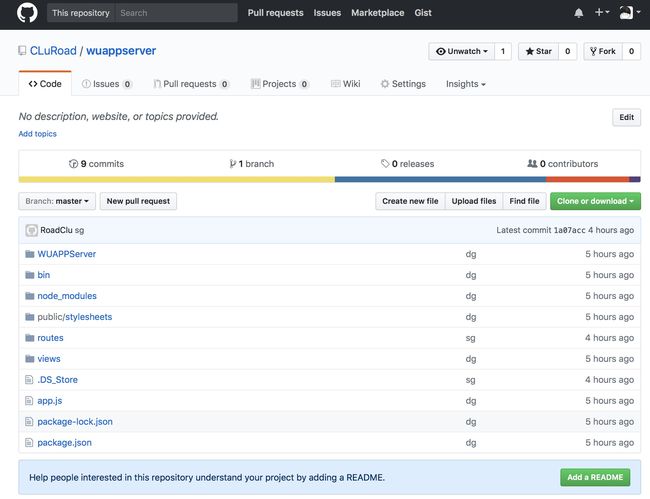Click Find file button
The image size is (650, 499).
[524, 201]
